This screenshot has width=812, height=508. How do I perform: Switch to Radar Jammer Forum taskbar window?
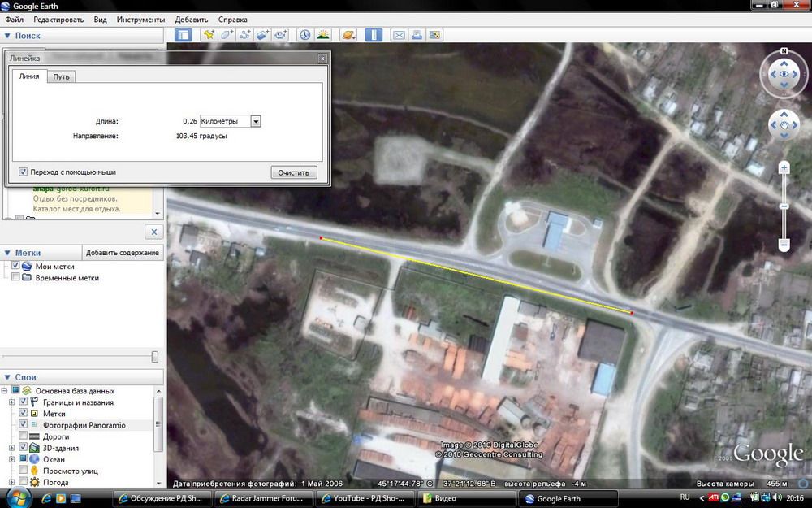tap(264, 499)
